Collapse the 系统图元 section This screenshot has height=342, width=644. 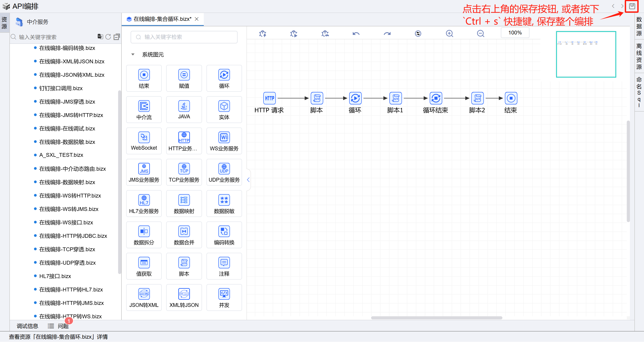click(133, 55)
